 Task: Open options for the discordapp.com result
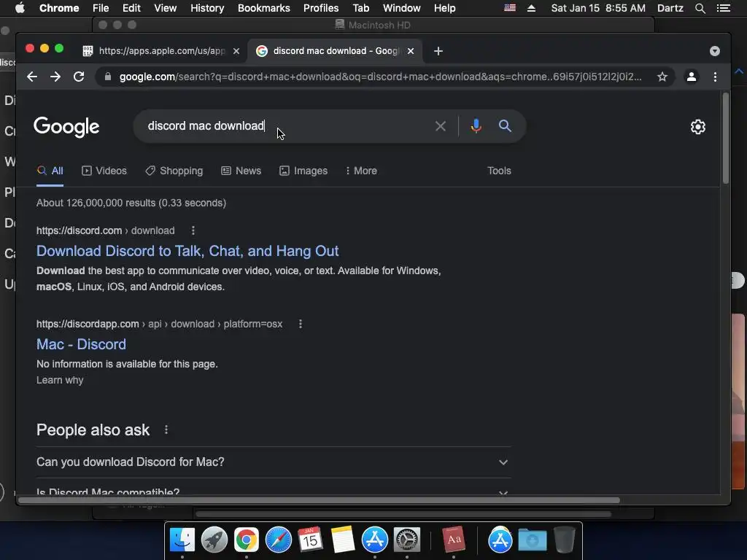[x=300, y=324]
